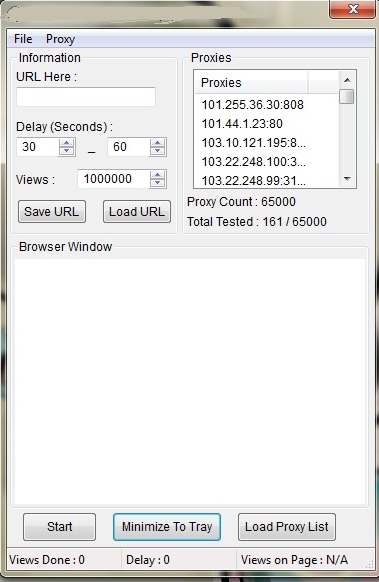The width and height of the screenshot is (379, 582).
Task: Decrease the maximum delay with down arrow
Action: (x=158, y=151)
